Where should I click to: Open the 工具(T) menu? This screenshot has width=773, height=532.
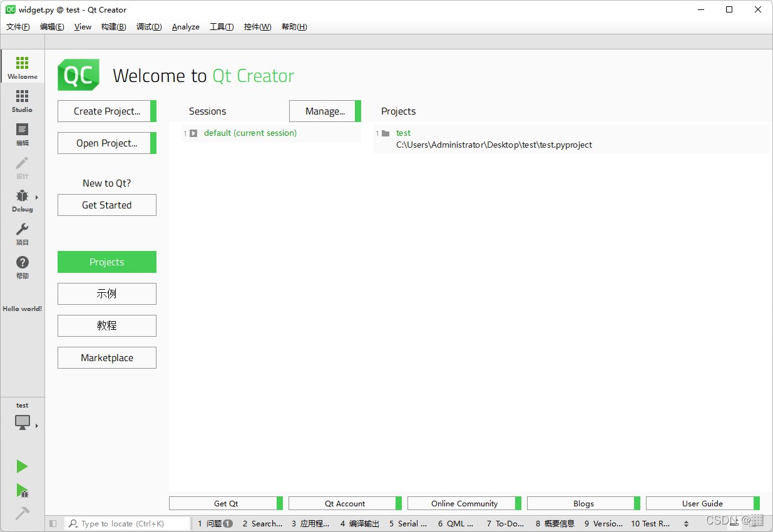pyautogui.click(x=222, y=27)
